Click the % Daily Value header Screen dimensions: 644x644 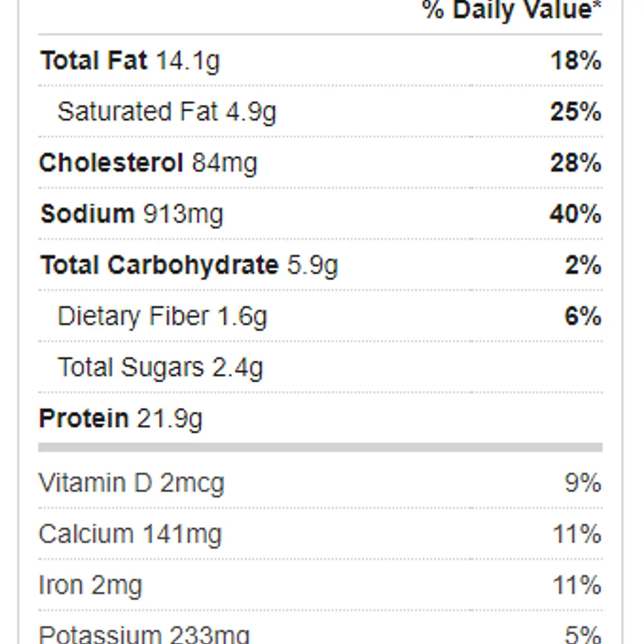(512, 10)
